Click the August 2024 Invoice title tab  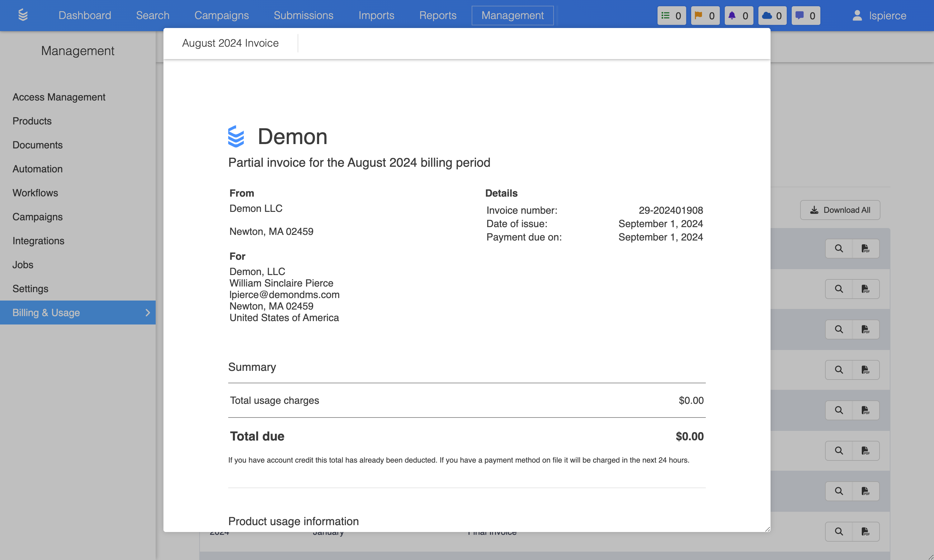tap(230, 43)
